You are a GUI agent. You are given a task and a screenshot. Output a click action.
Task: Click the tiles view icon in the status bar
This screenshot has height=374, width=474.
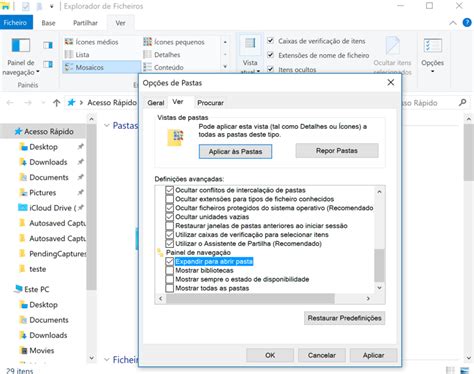point(464,370)
